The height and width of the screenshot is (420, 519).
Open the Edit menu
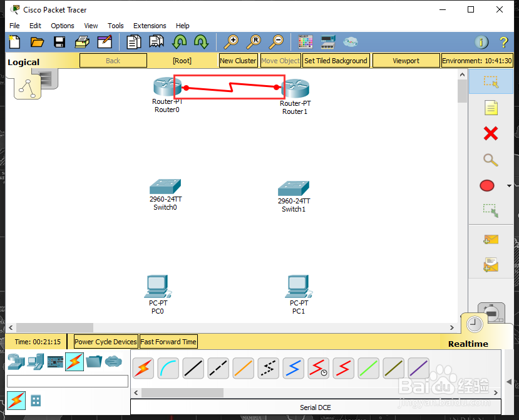coord(35,26)
